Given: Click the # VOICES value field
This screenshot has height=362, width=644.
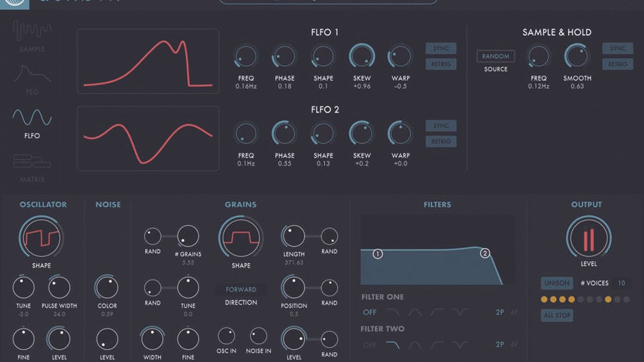Looking at the screenshot, I should click(621, 283).
